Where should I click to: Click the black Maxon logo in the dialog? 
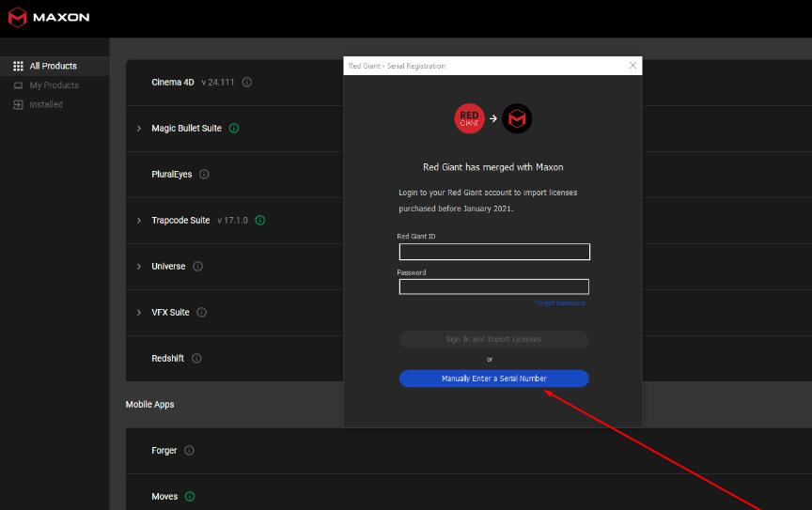point(517,118)
